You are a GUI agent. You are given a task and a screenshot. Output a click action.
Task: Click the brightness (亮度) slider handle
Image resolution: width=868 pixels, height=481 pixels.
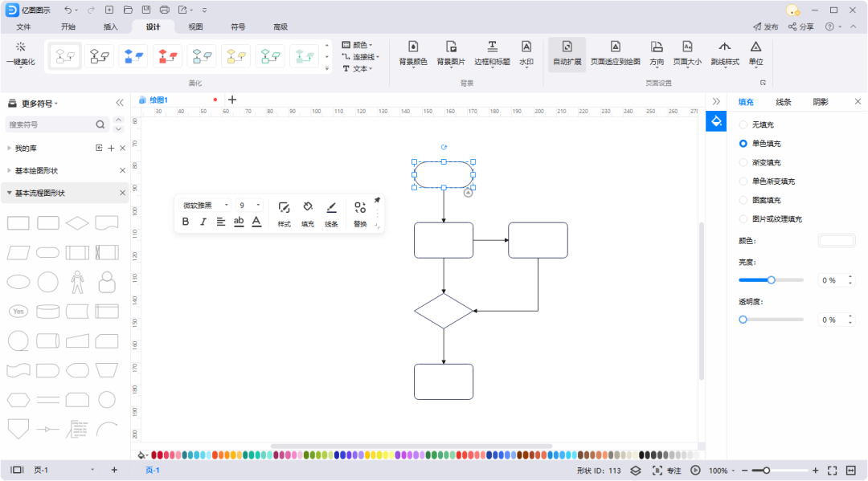pos(771,280)
